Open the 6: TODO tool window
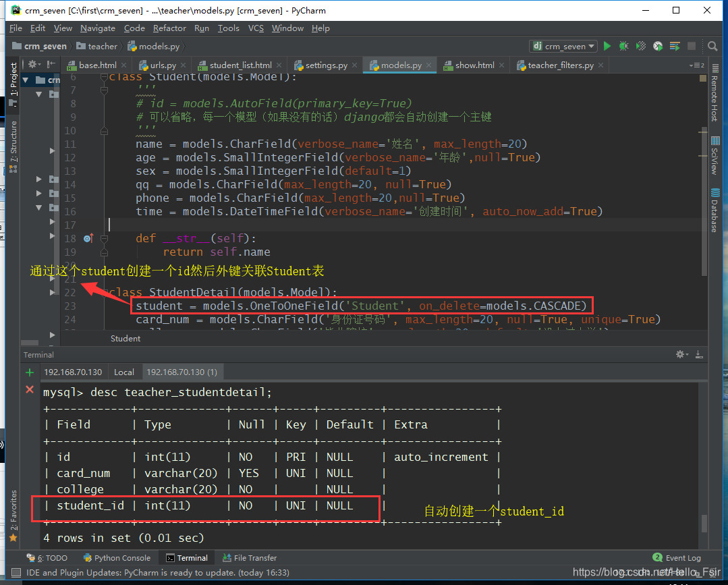Viewport: 728px width, 585px height. coord(47,558)
